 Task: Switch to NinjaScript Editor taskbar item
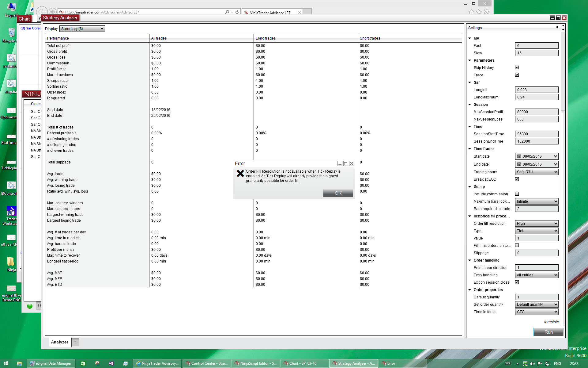[255, 363]
